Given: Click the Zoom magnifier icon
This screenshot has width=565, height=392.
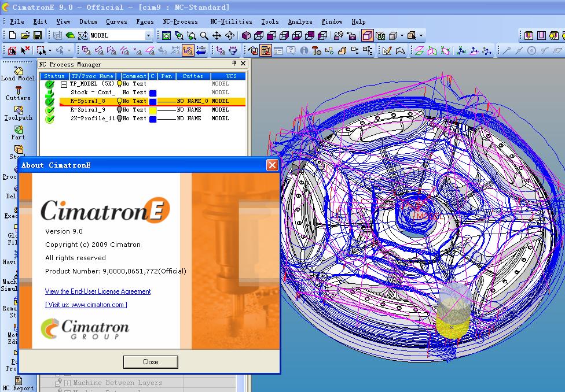Looking at the screenshot, I should click(x=204, y=35).
